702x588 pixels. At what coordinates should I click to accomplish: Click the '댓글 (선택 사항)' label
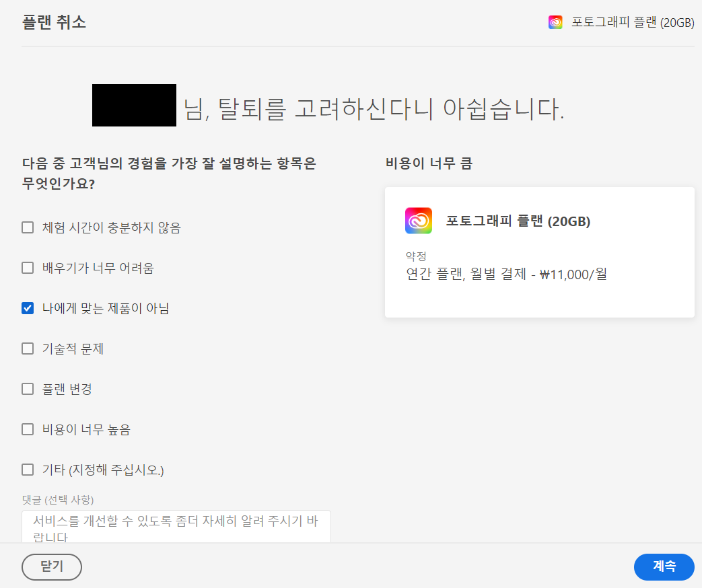pos(58,500)
